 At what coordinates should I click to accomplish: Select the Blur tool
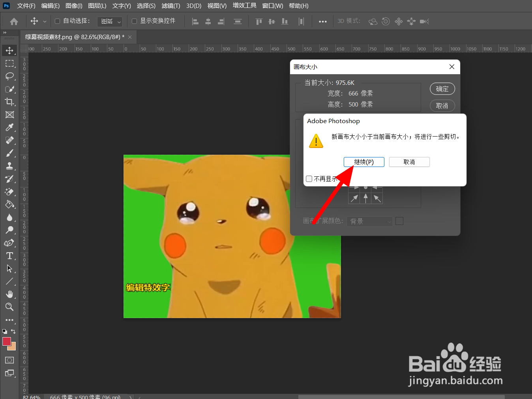pos(9,217)
